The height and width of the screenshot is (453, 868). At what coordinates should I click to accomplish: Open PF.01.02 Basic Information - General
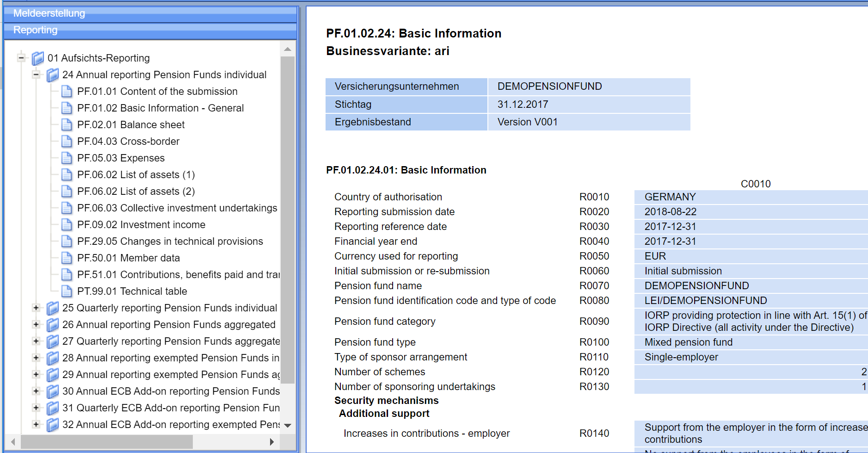coord(160,108)
